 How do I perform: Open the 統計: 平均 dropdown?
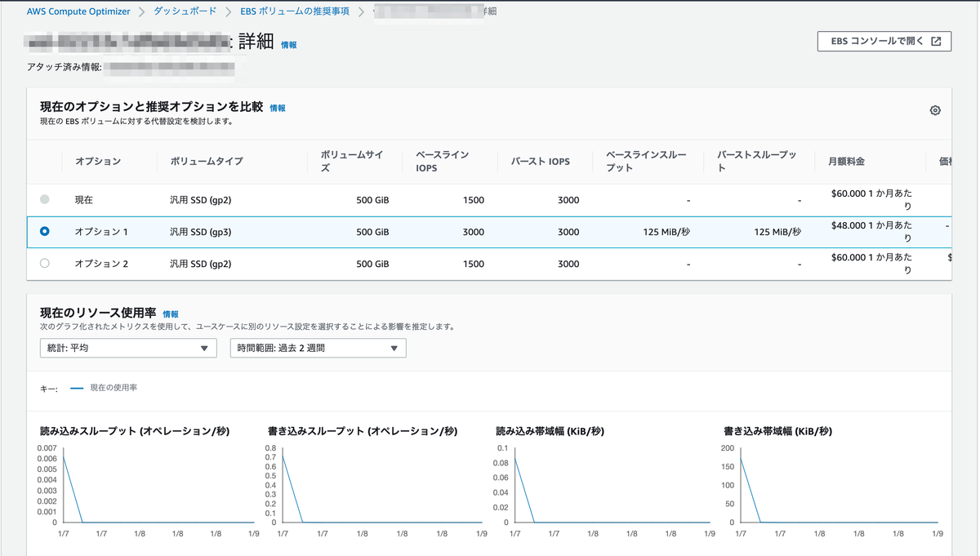click(x=128, y=348)
